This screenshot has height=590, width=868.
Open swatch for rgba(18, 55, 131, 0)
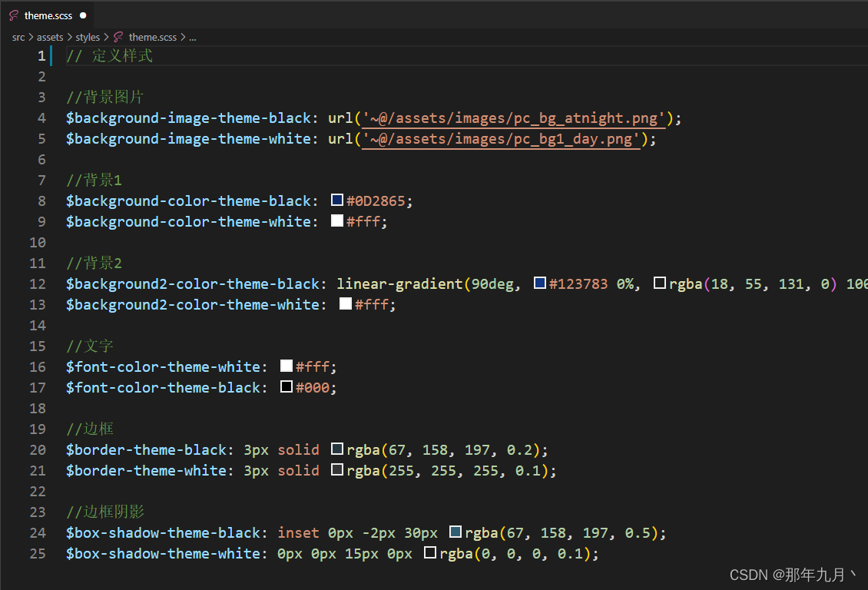[659, 283]
